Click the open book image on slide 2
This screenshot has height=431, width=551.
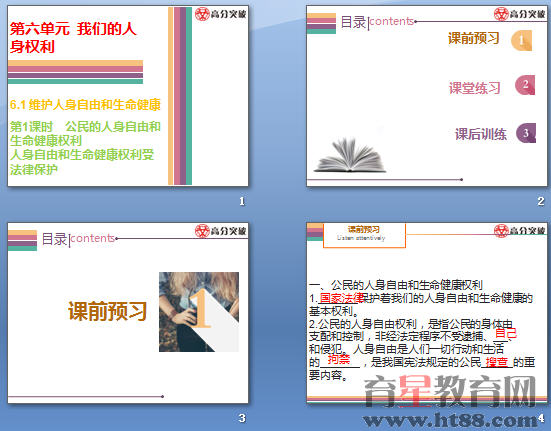coord(350,155)
